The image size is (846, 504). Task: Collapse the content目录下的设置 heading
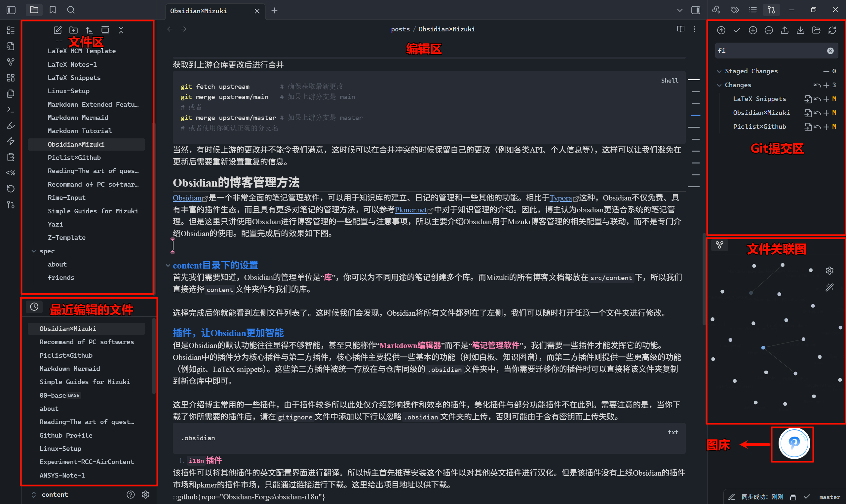(168, 265)
